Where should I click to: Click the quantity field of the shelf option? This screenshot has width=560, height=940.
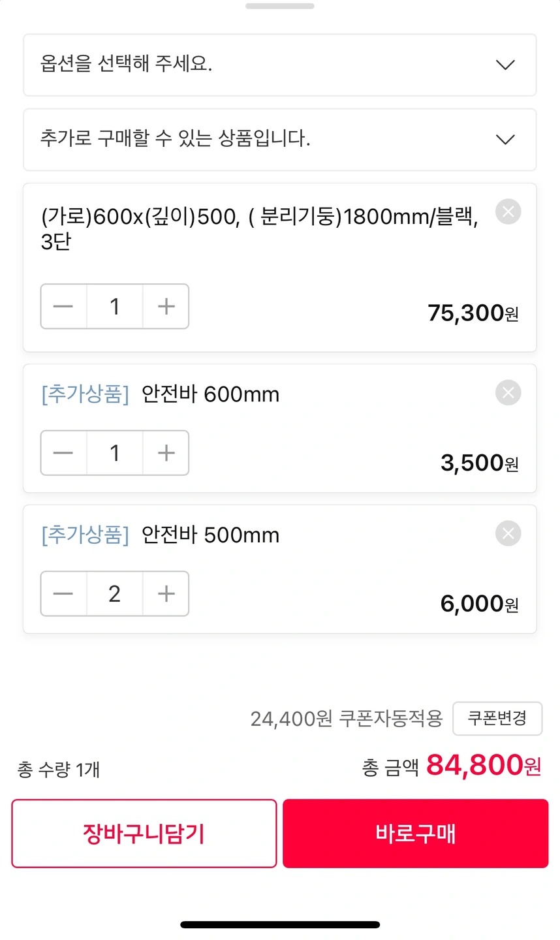point(115,306)
